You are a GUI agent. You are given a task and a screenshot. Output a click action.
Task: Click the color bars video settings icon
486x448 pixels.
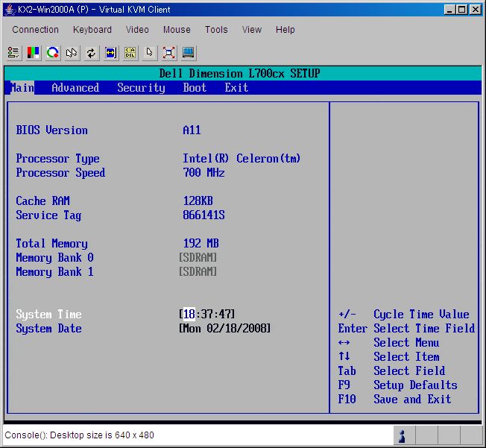(x=34, y=53)
